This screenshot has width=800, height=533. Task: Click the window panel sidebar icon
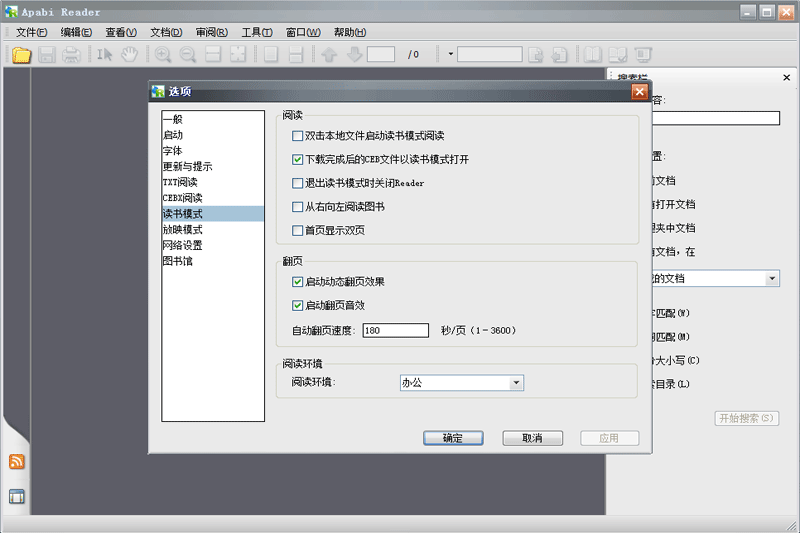tap(17, 496)
